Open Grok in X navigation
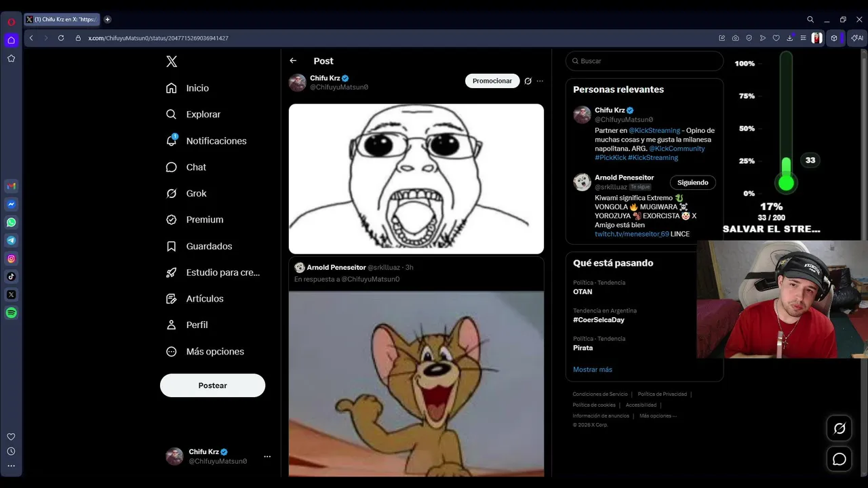The width and height of the screenshot is (868, 488). click(186, 194)
